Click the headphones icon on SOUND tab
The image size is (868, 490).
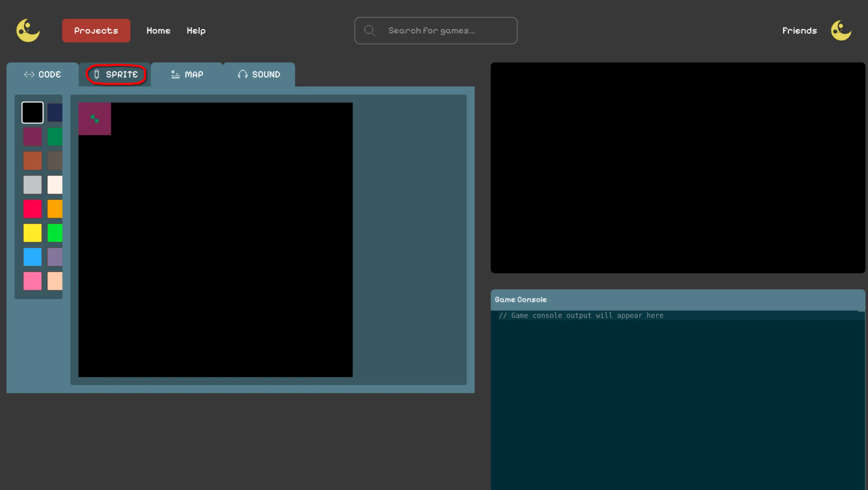(x=243, y=74)
